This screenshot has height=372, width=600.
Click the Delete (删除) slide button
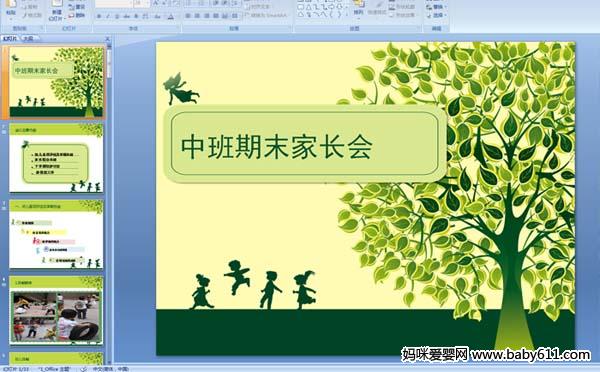tap(77, 15)
